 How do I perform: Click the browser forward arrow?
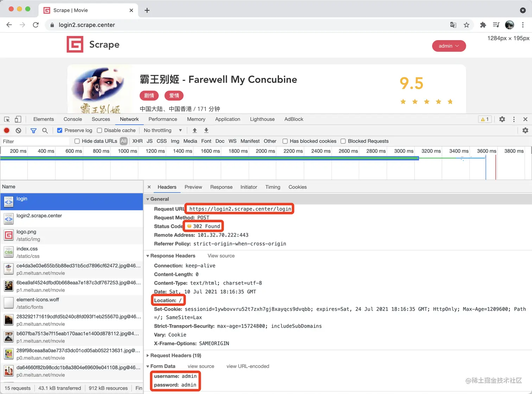(x=23, y=25)
